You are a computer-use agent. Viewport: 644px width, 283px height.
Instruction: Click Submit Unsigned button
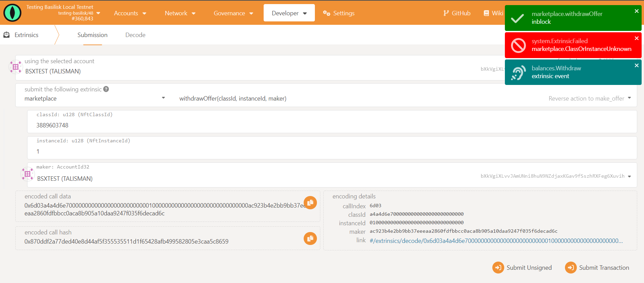(522, 268)
